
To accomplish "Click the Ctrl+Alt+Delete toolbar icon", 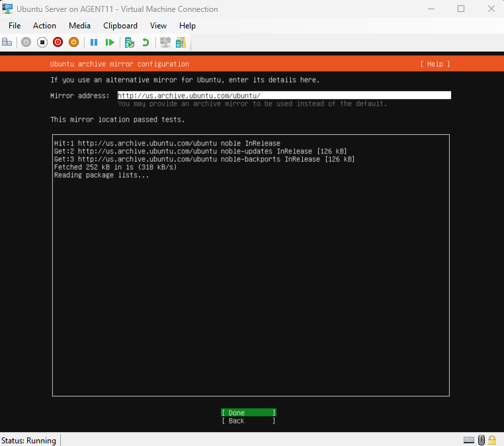I will pos(7,42).
